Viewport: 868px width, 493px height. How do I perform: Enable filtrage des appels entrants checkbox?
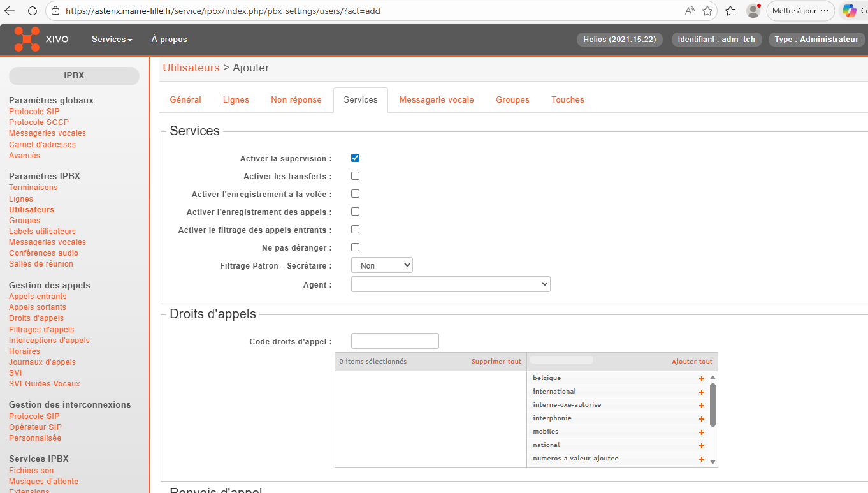pyautogui.click(x=356, y=230)
